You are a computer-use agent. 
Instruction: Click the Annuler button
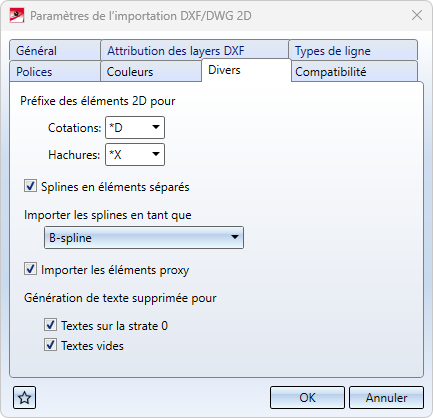[386, 397]
